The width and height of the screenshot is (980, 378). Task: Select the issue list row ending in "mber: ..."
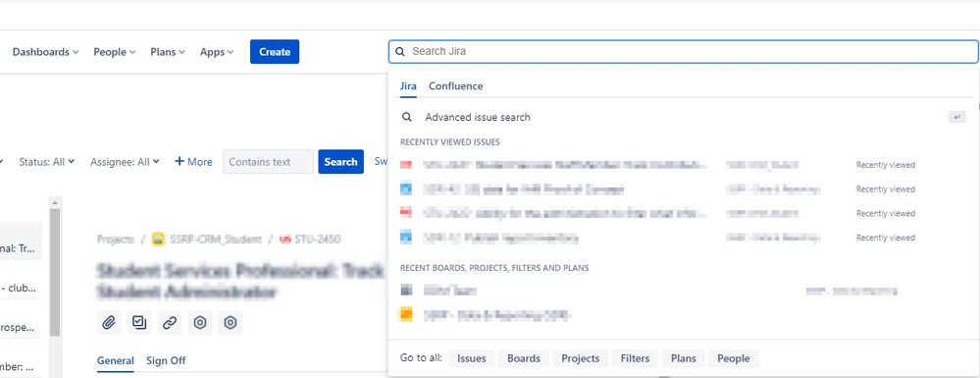click(x=21, y=367)
